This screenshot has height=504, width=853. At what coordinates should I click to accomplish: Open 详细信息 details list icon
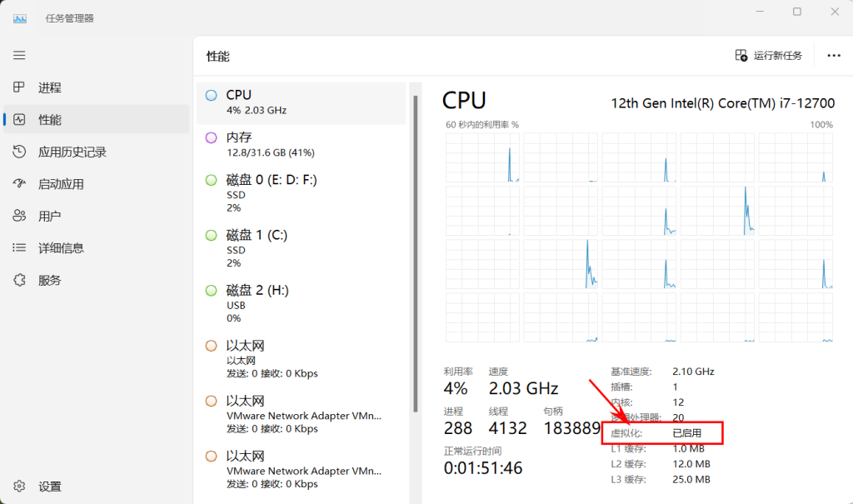coord(19,248)
